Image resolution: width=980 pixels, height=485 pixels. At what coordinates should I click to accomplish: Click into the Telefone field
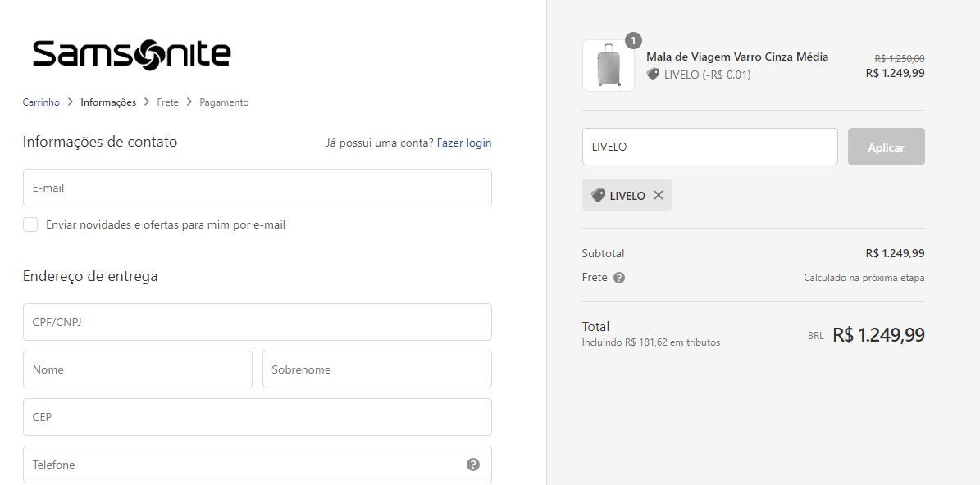(258, 465)
